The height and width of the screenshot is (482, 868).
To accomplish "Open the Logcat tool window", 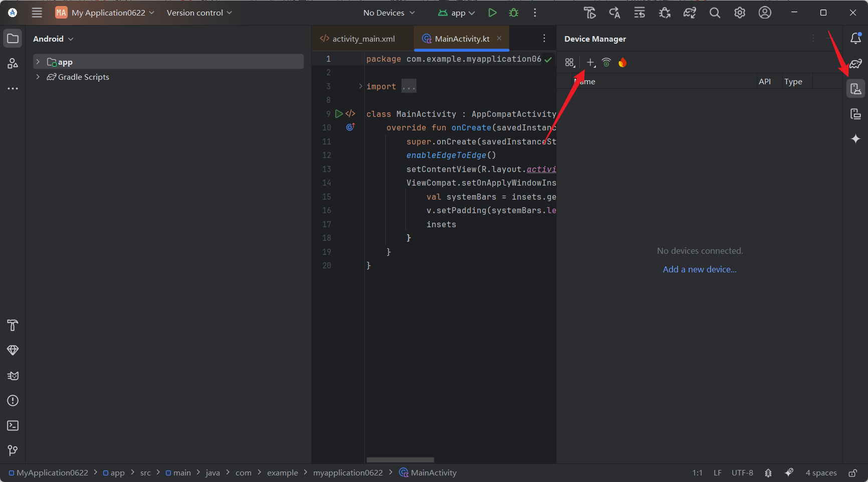I will click(13, 375).
